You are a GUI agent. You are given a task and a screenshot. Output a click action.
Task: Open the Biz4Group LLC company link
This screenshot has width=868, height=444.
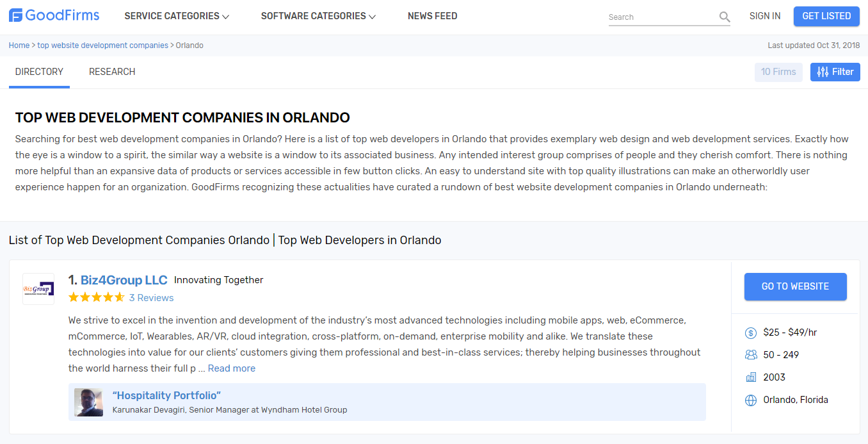click(x=124, y=280)
